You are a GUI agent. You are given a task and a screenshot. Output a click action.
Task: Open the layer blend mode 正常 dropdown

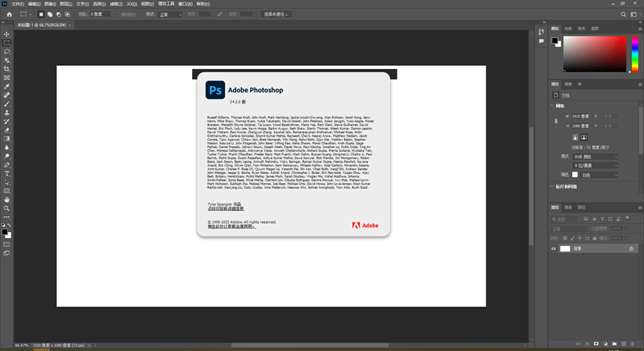pos(570,229)
